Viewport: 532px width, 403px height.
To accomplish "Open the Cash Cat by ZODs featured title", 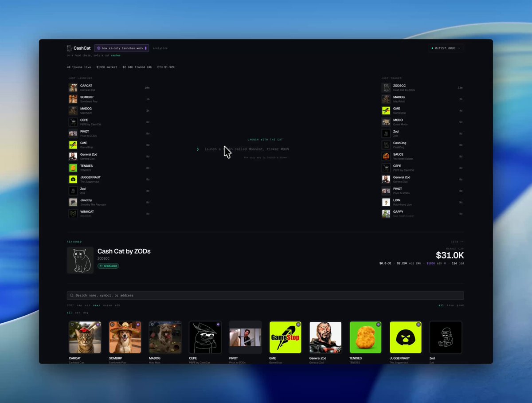I will point(124,251).
